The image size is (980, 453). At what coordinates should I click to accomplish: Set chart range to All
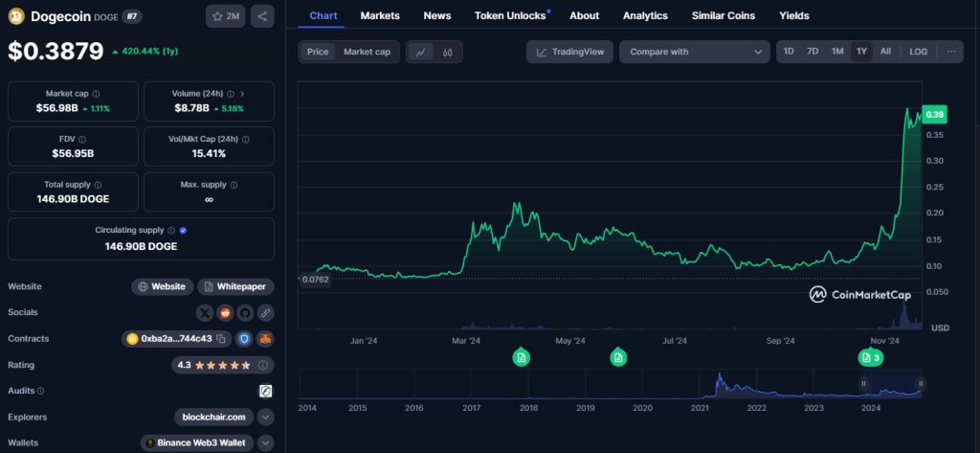[x=885, y=52]
